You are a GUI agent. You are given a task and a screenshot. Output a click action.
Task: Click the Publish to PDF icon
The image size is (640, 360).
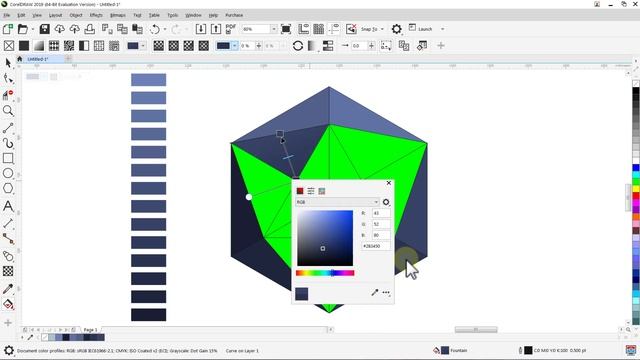pos(231,29)
